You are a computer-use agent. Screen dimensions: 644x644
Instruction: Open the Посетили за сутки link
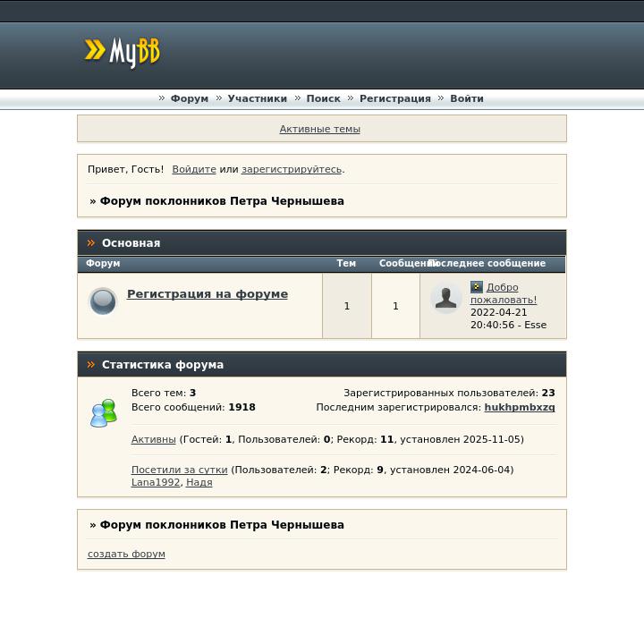(179, 470)
